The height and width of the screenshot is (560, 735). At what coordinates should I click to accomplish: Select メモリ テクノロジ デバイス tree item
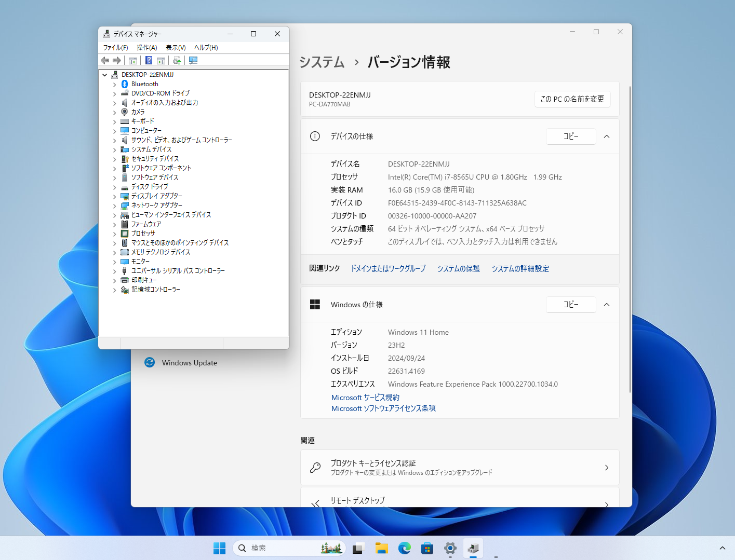(x=161, y=252)
